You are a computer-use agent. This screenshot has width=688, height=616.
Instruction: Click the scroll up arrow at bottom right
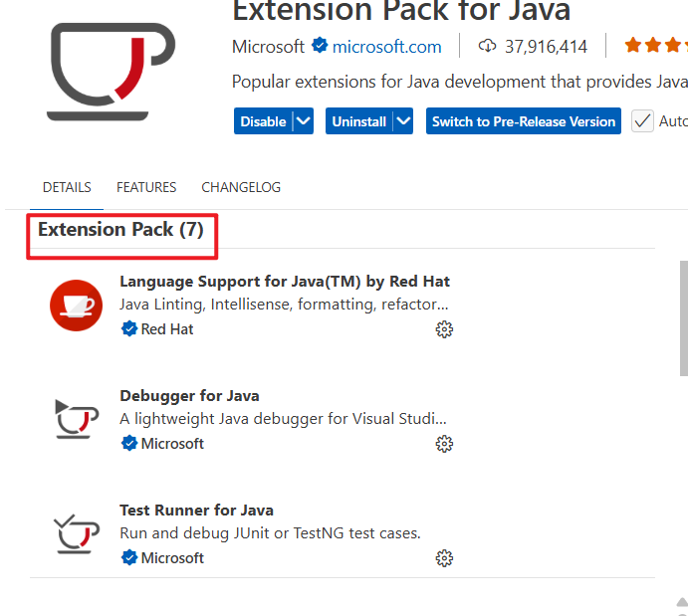682,602
